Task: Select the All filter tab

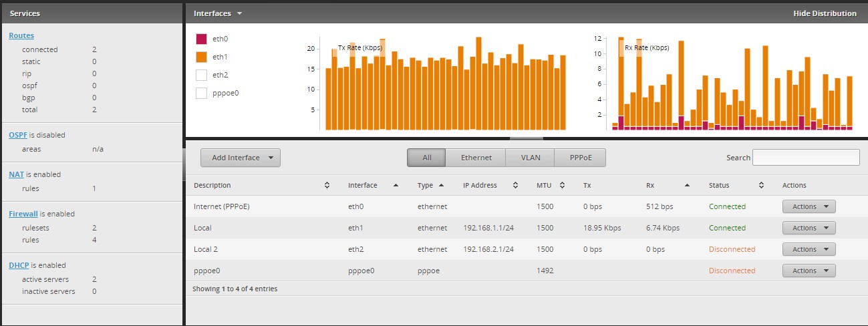Action: tap(426, 158)
